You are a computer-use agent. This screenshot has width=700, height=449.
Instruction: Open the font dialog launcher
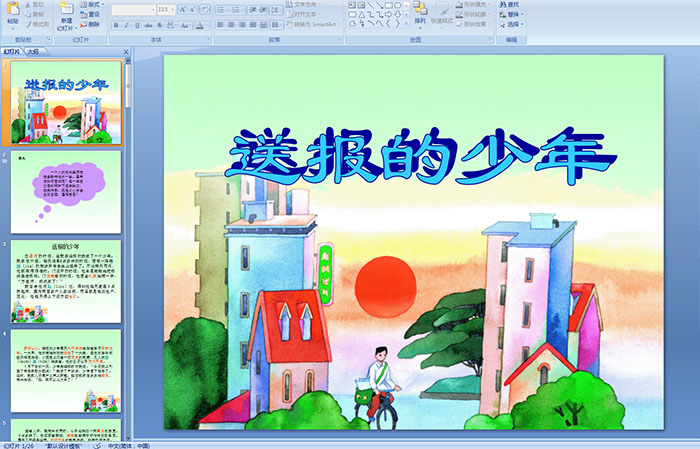click(x=208, y=40)
